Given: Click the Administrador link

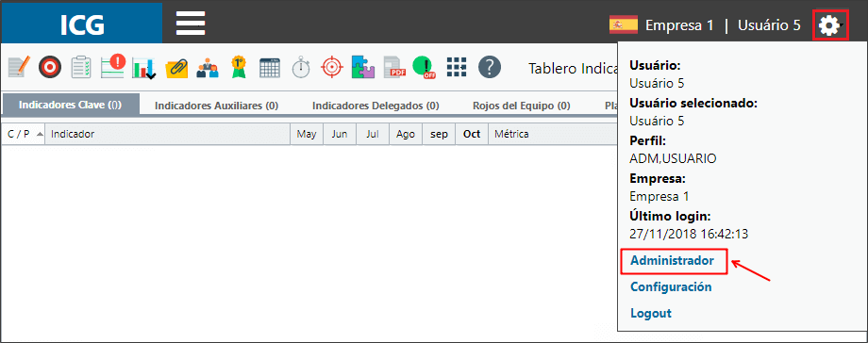Looking at the screenshot, I should coord(673,261).
